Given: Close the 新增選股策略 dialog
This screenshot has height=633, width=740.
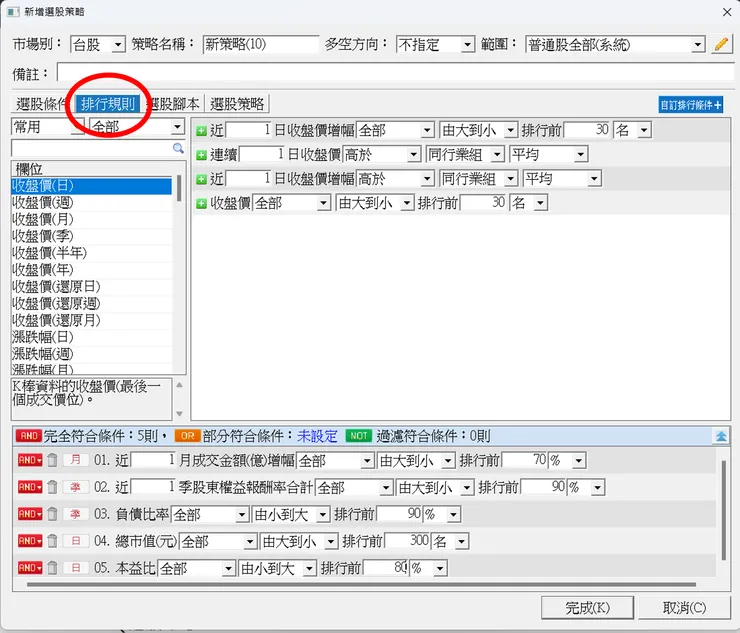Looking at the screenshot, I should pos(727,12).
